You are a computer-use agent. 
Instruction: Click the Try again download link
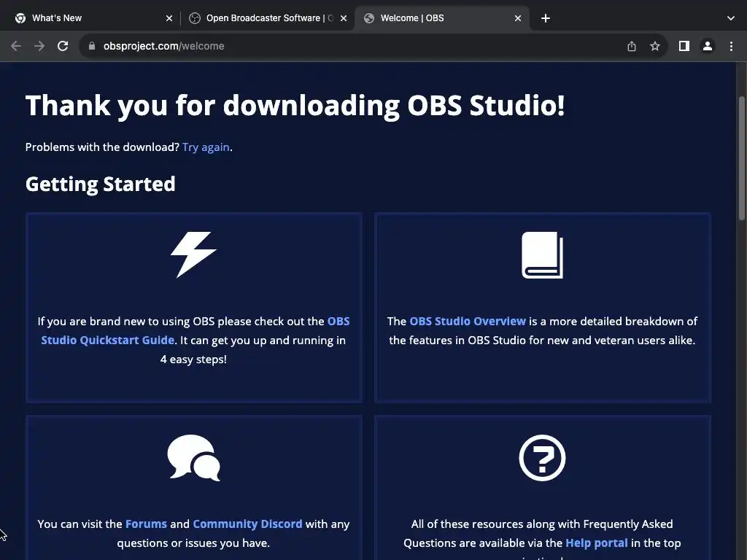206,147
